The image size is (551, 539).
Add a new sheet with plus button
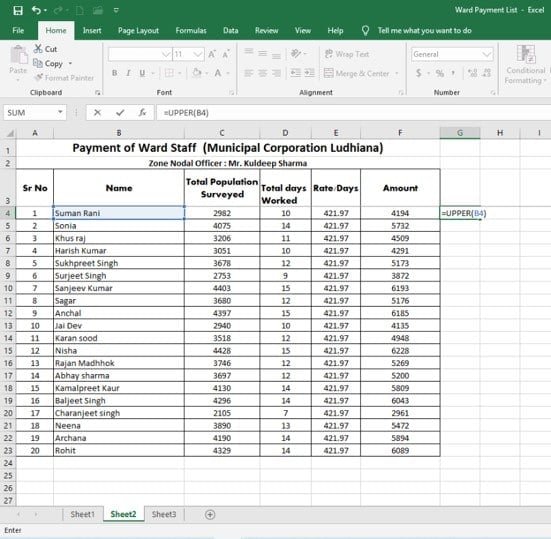click(210, 515)
